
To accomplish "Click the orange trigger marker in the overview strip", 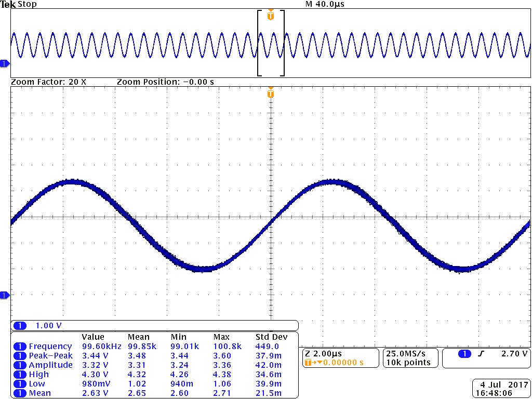I will tap(270, 16).
